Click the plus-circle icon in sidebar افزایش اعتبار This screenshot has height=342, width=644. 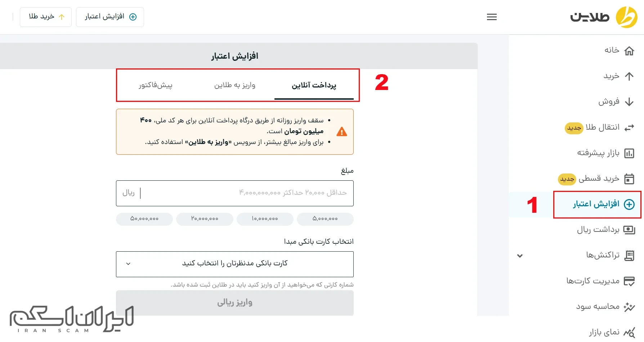coord(629,204)
